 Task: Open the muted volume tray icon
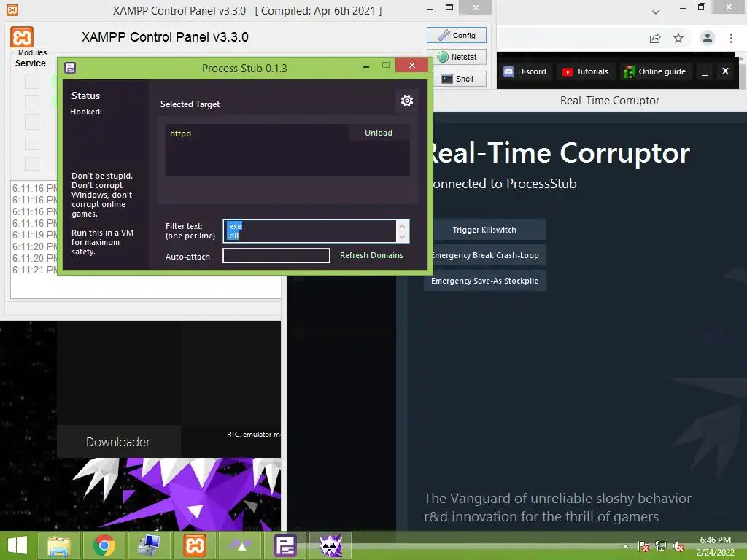pyautogui.click(x=678, y=546)
